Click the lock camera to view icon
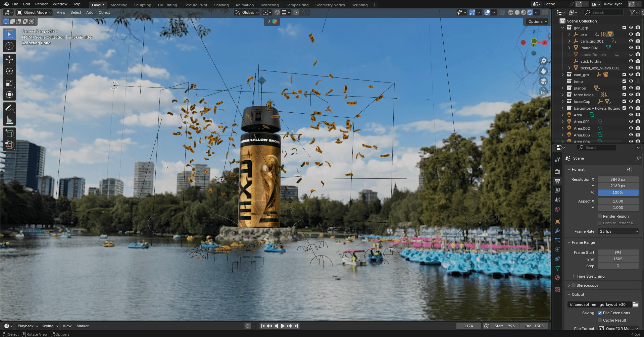The image size is (644, 337). click(x=543, y=91)
